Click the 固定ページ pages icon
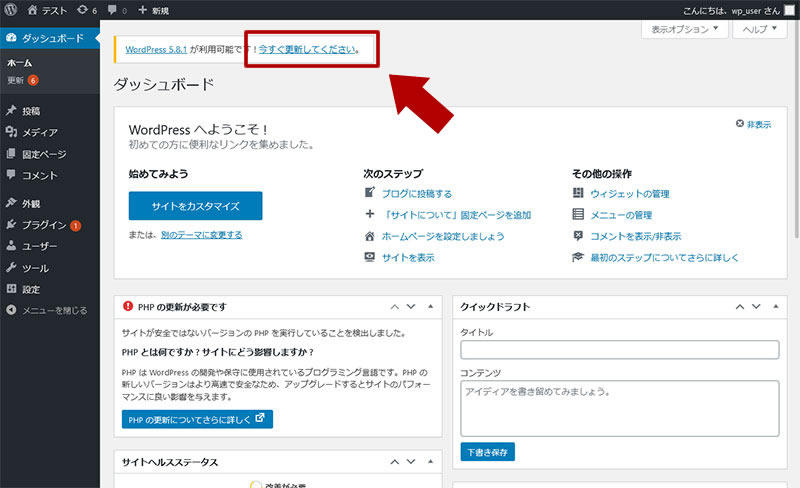Image resolution: width=800 pixels, height=488 pixels. click(x=11, y=153)
